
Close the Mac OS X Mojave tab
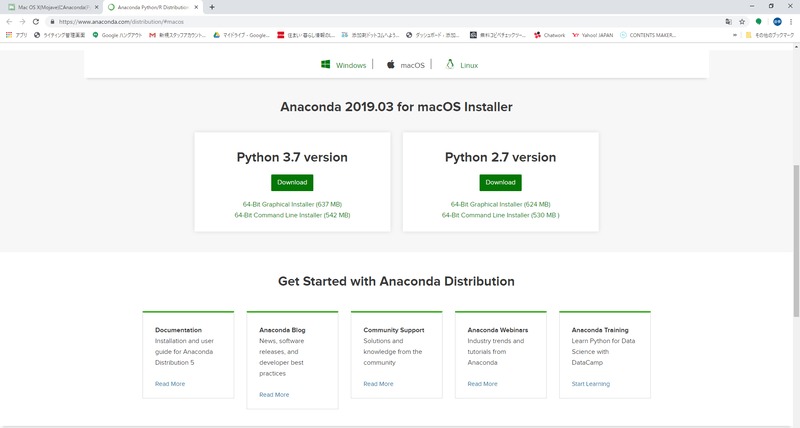pos(96,7)
